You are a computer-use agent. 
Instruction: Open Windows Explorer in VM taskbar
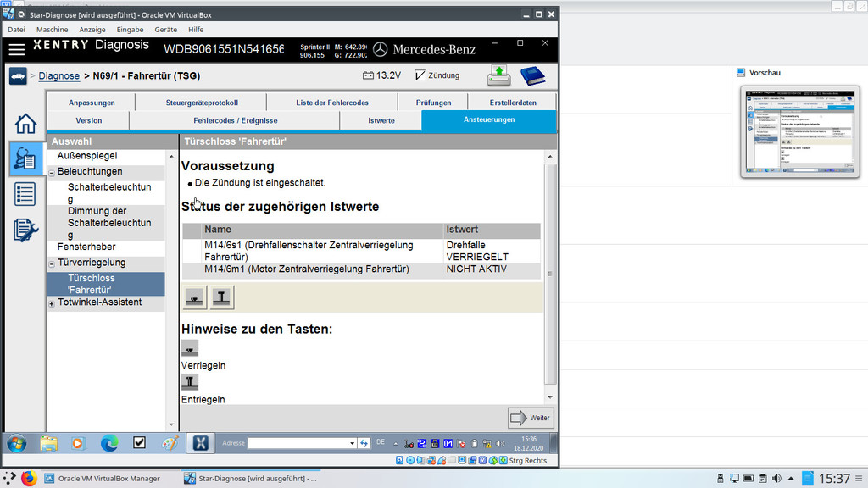click(x=48, y=443)
